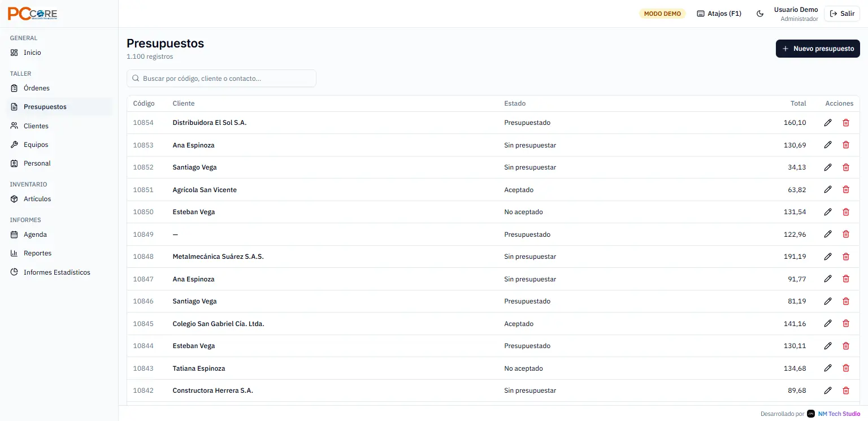
Task: Click client Tatiana Espinoza
Action: 199,368
